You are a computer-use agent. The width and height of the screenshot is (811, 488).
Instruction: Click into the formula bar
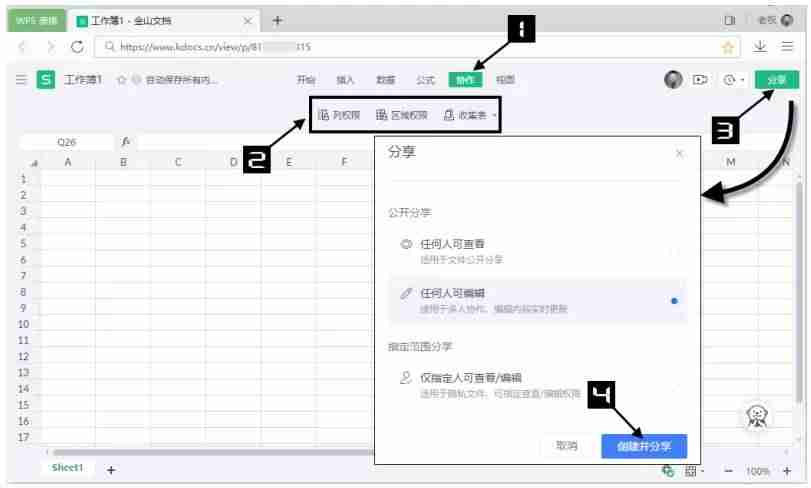256,142
